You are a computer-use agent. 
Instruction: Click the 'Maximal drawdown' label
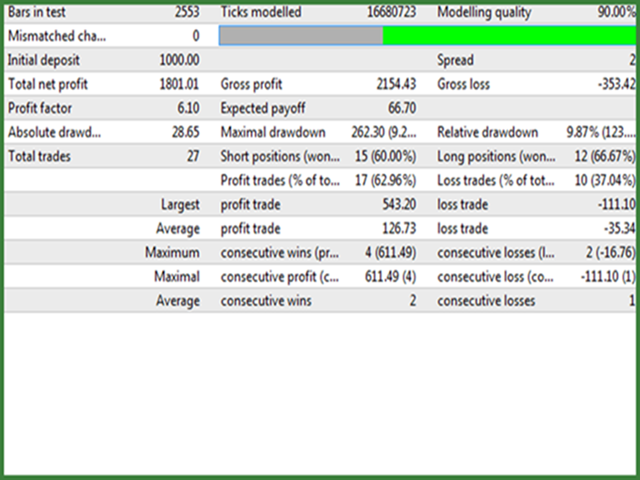273,132
